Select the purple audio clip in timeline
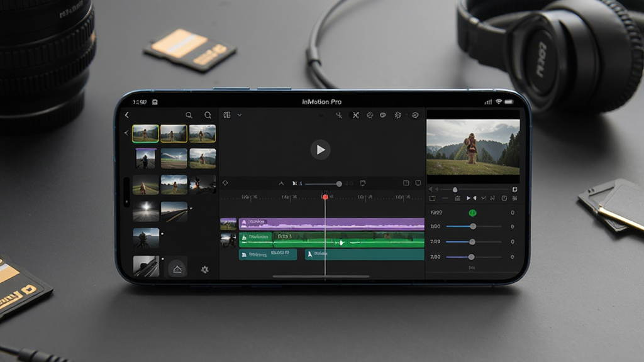 coord(331,224)
